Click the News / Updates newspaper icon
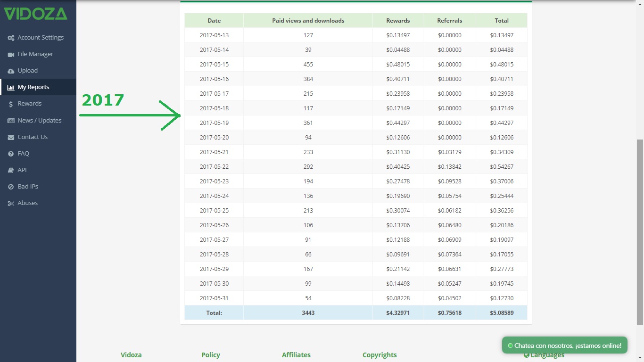This screenshot has width=644, height=362. pyautogui.click(x=11, y=121)
